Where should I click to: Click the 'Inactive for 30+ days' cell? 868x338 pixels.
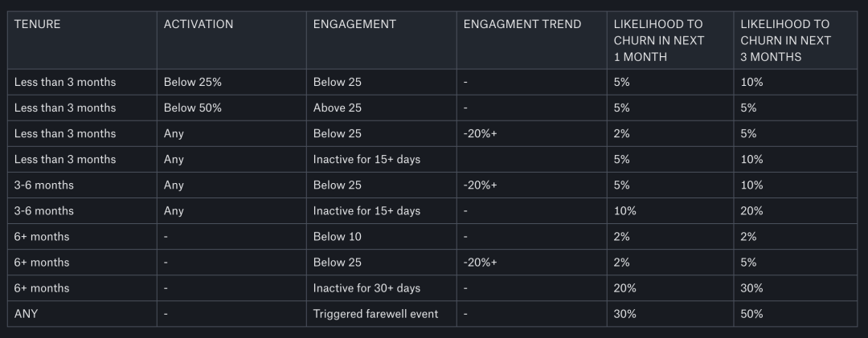tap(366, 287)
